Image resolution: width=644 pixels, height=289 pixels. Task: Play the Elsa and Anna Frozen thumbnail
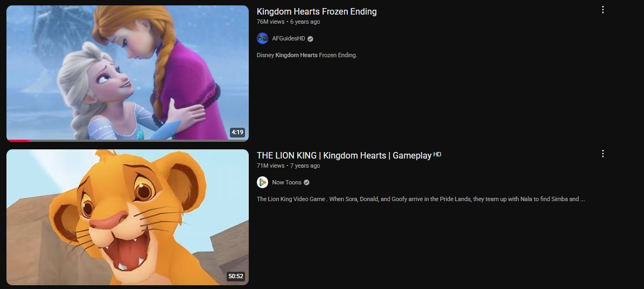pyautogui.click(x=128, y=73)
